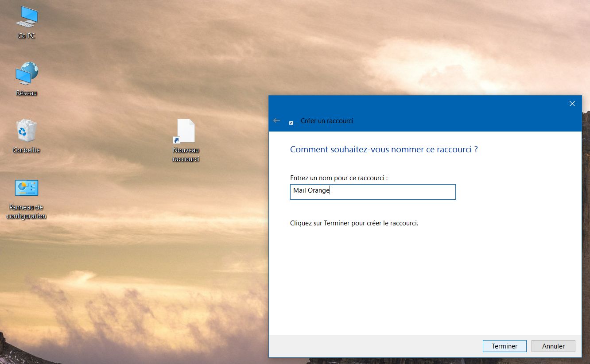Click the small shortcut icon in dialog header
This screenshot has height=364, width=590.
click(291, 123)
